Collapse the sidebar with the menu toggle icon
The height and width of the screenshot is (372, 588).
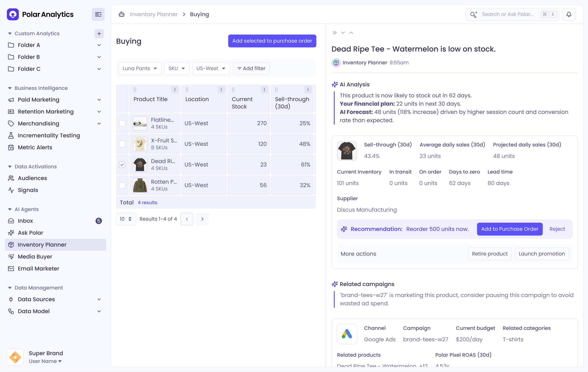98,14
